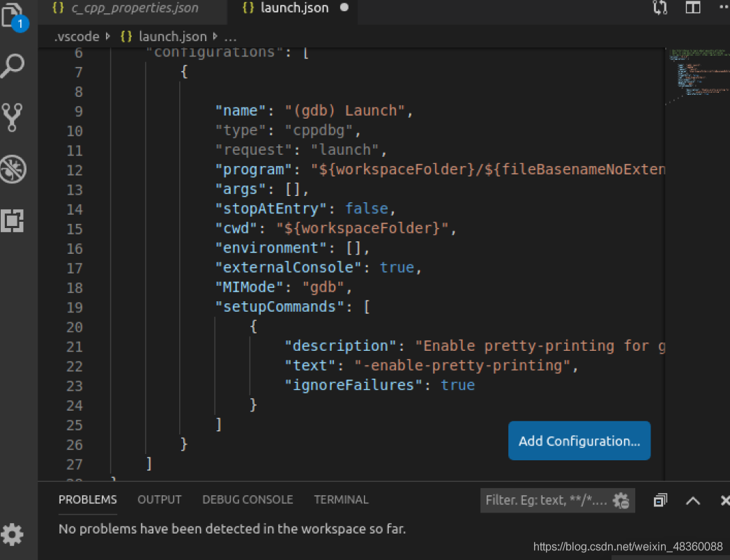Image resolution: width=730 pixels, height=560 pixels.
Task: Click line number 12 in gutter
Action: (75, 170)
